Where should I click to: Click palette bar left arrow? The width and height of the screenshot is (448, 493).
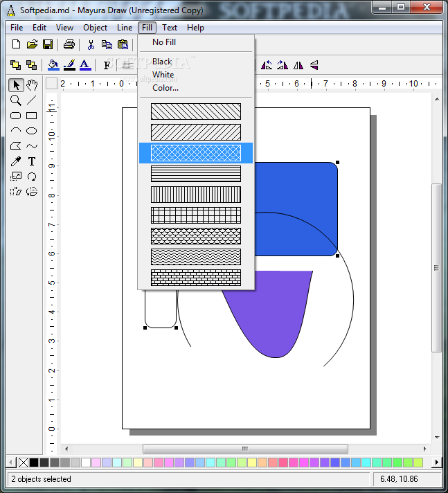point(10,463)
